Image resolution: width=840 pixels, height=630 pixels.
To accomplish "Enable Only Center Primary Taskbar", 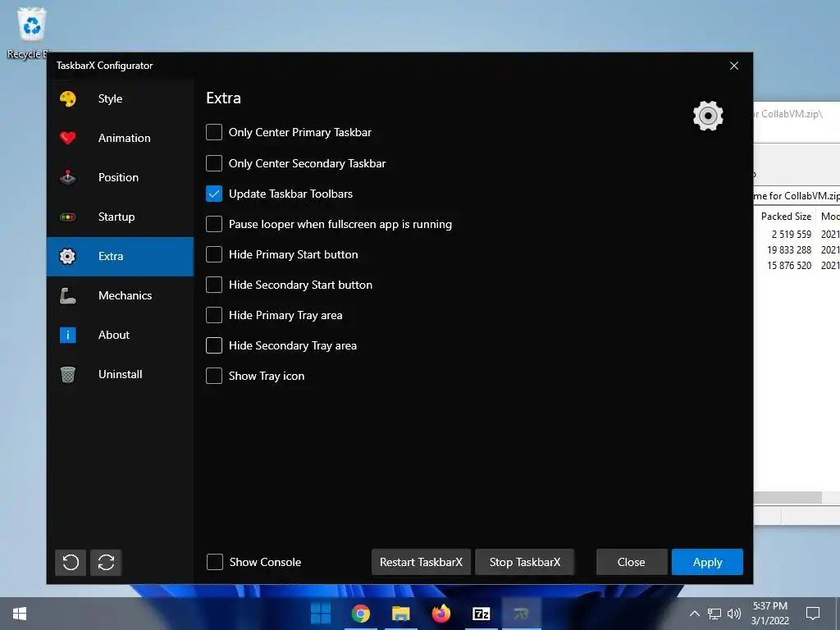I will (214, 132).
